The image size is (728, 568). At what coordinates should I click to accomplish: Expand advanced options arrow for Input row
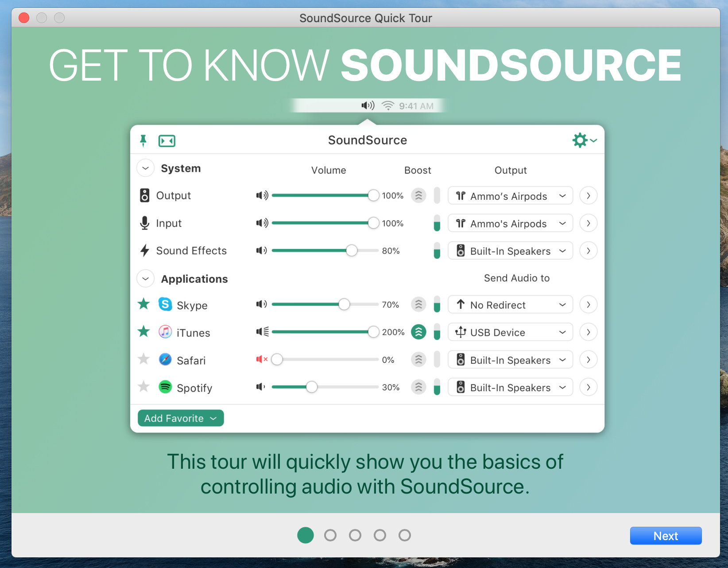tap(589, 223)
